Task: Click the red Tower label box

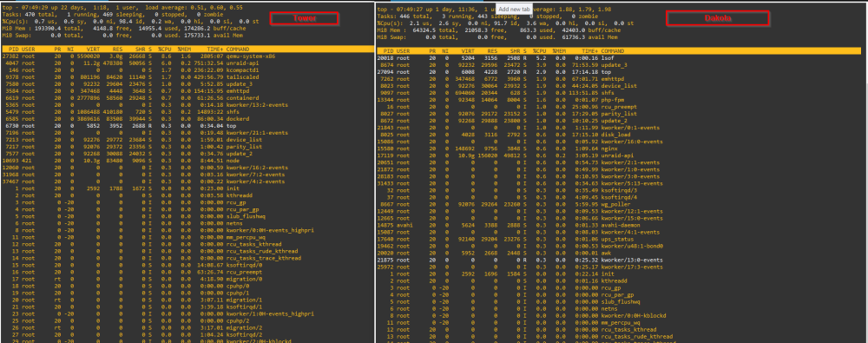Action: (x=305, y=18)
